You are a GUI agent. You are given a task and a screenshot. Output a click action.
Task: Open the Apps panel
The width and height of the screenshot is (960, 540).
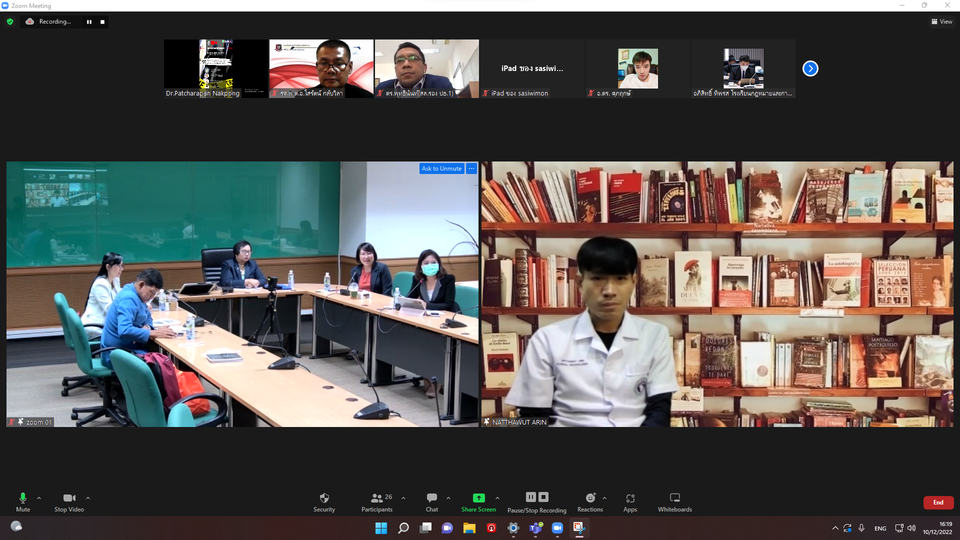point(630,500)
